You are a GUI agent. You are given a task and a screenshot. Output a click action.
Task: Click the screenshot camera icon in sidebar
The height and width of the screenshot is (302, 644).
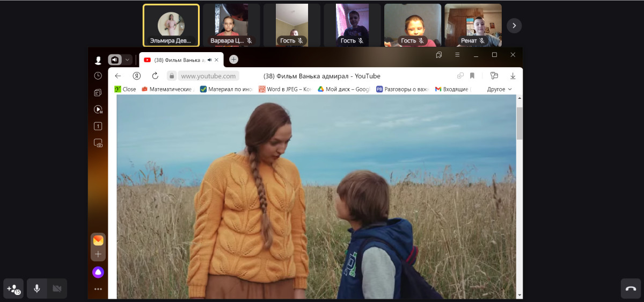tap(98, 143)
